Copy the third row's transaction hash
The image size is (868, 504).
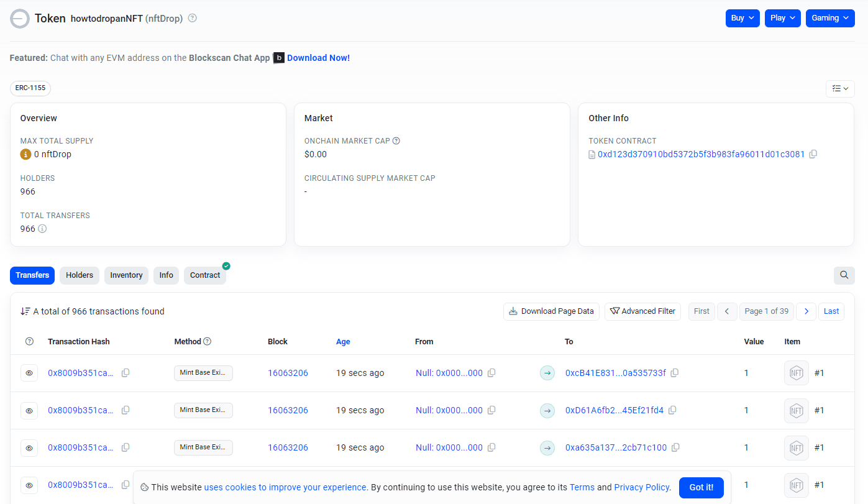tap(126, 447)
